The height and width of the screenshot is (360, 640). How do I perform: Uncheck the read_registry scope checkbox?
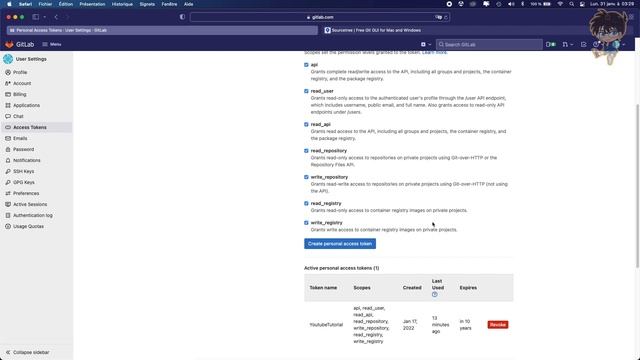pyautogui.click(x=306, y=203)
